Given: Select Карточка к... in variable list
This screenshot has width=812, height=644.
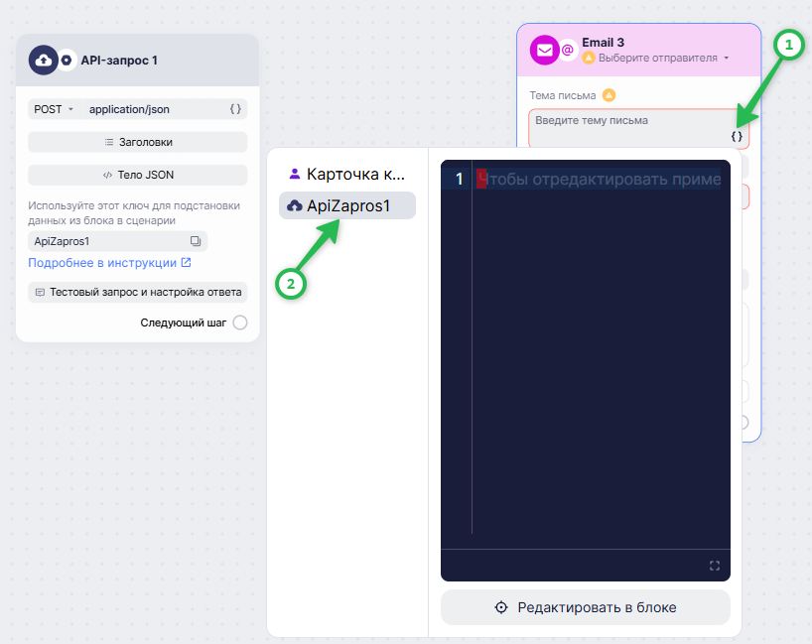Looking at the screenshot, I should tap(347, 174).
